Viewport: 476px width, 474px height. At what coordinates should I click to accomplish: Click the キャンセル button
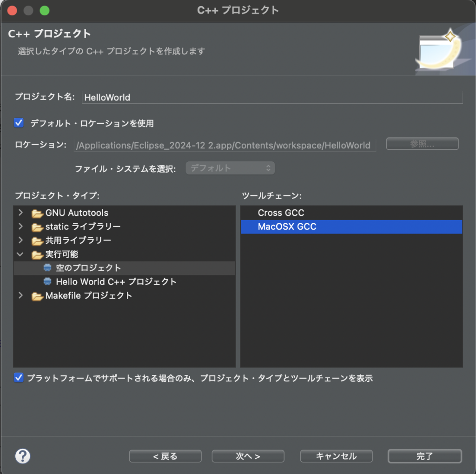pyautogui.click(x=336, y=456)
